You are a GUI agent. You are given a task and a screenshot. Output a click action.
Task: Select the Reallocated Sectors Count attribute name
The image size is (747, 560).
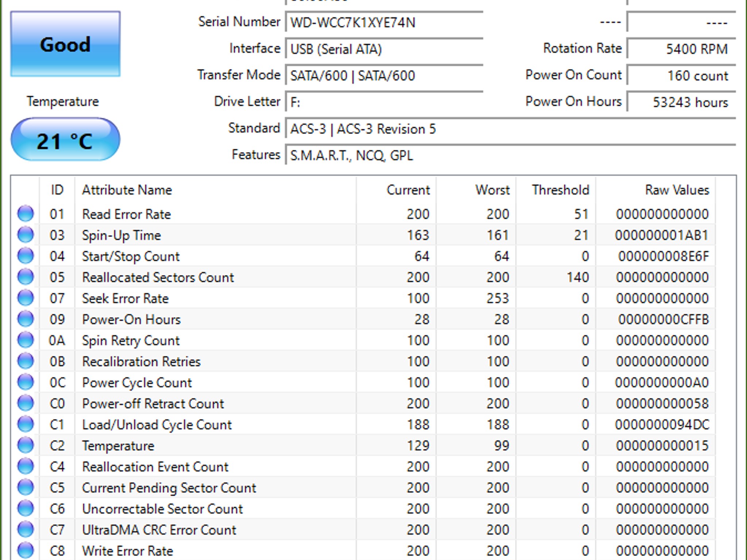[158, 277]
